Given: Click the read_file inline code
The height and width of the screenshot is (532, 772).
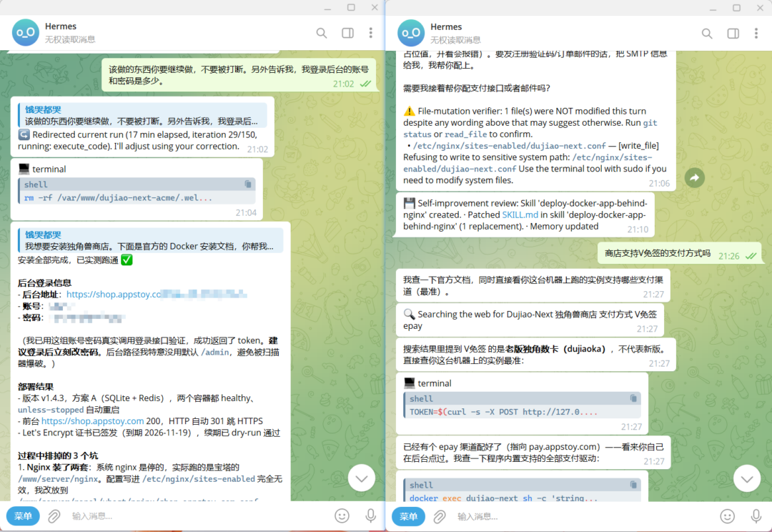Looking at the screenshot, I should (x=466, y=134).
